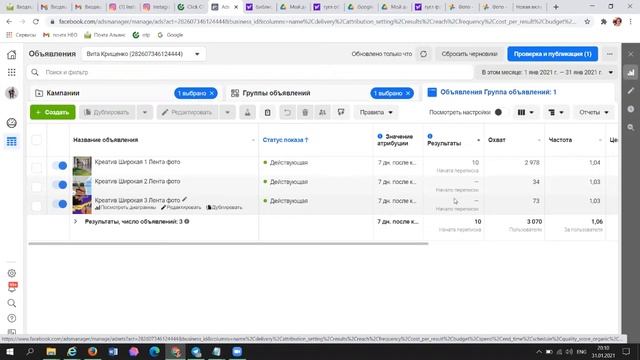Select the campaigns table icon in sidebar

click(11, 141)
